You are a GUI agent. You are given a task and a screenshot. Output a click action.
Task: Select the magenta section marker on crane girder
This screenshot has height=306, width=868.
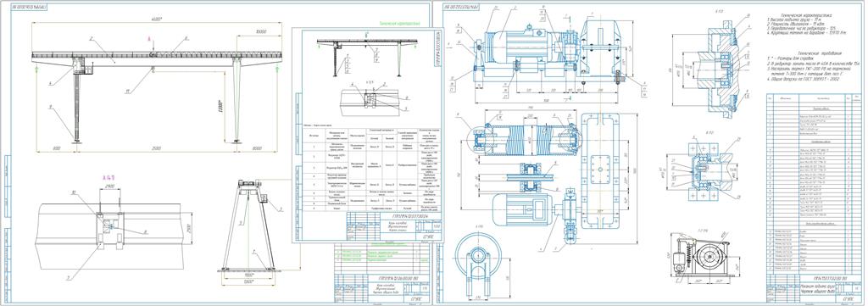149,39
